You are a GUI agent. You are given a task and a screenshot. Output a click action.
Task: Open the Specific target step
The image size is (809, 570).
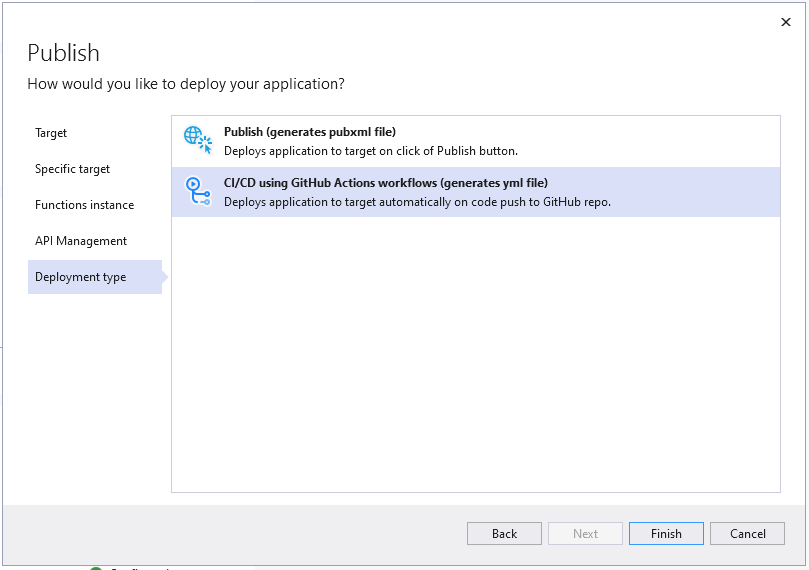point(72,169)
